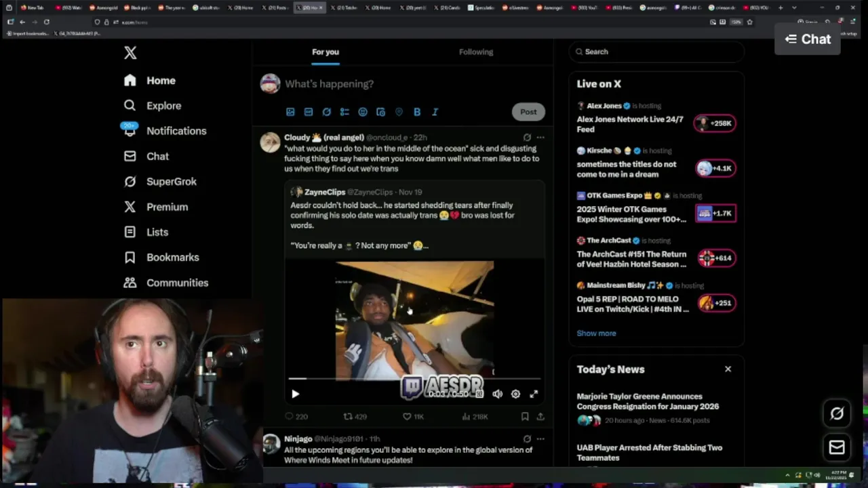Join the +258K listeners badge

point(715,123)
